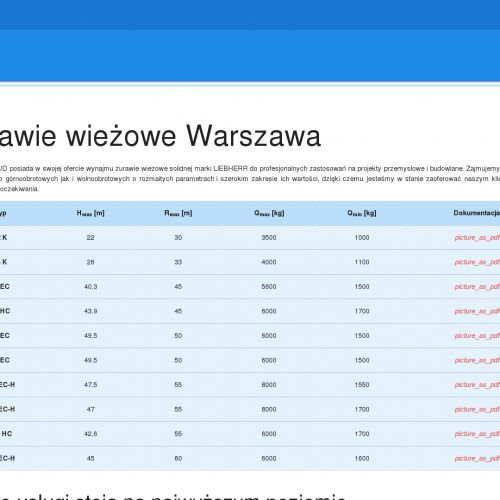Select the Qmin value '1100'

pyautogui.click(x=362, y=262)
